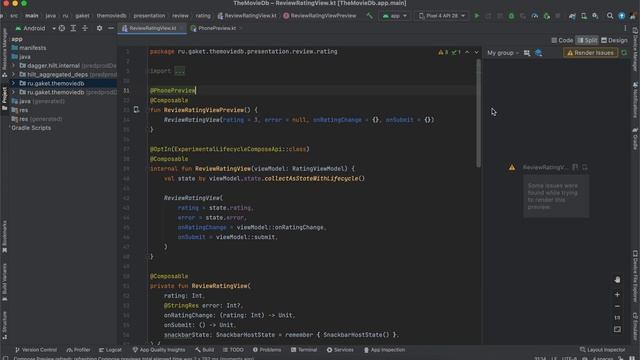Open the TODO tool window

click(233, 350)
